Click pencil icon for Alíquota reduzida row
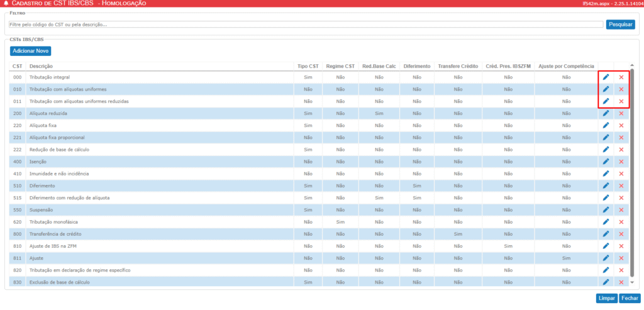This screenshot has width=644, height=310. pyautogui.click(x=606, y=114)
